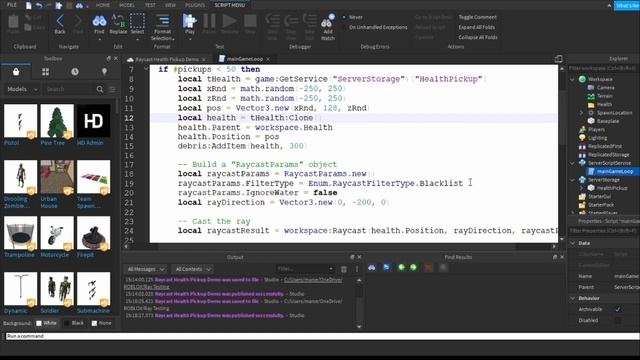This screenshot has height=360, width=640.
Task: Click the Filter workspace field in Explorer
Action: tap(603, 68)
